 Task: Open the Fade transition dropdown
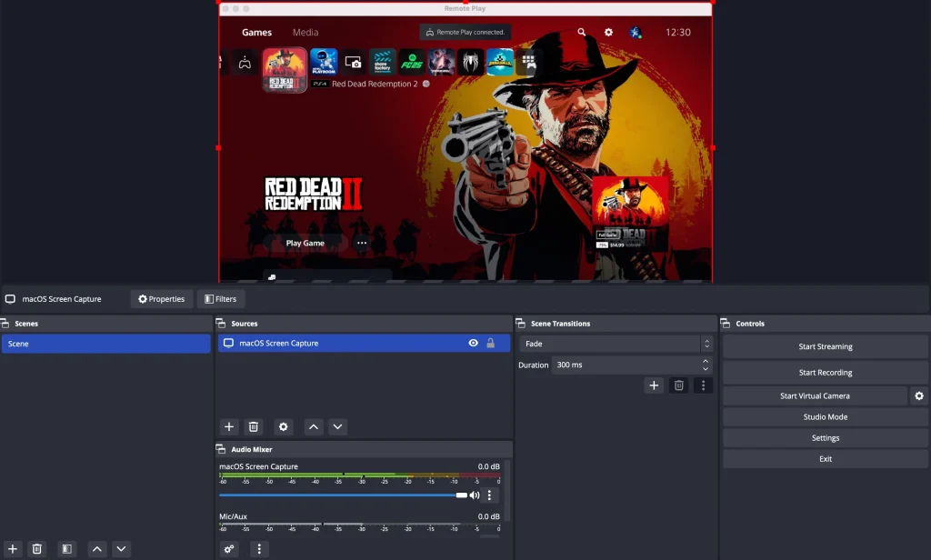click(x=616, y=345)
